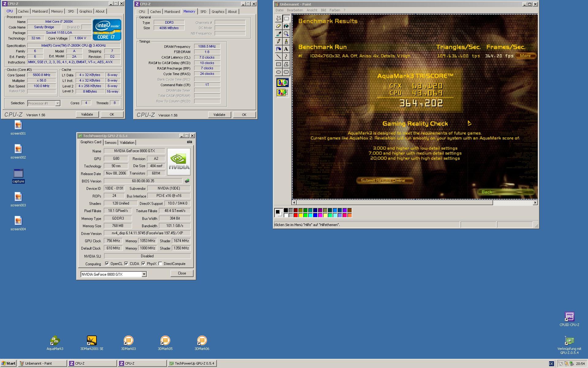Select the straight Line tool

click(x=278, y=57)
